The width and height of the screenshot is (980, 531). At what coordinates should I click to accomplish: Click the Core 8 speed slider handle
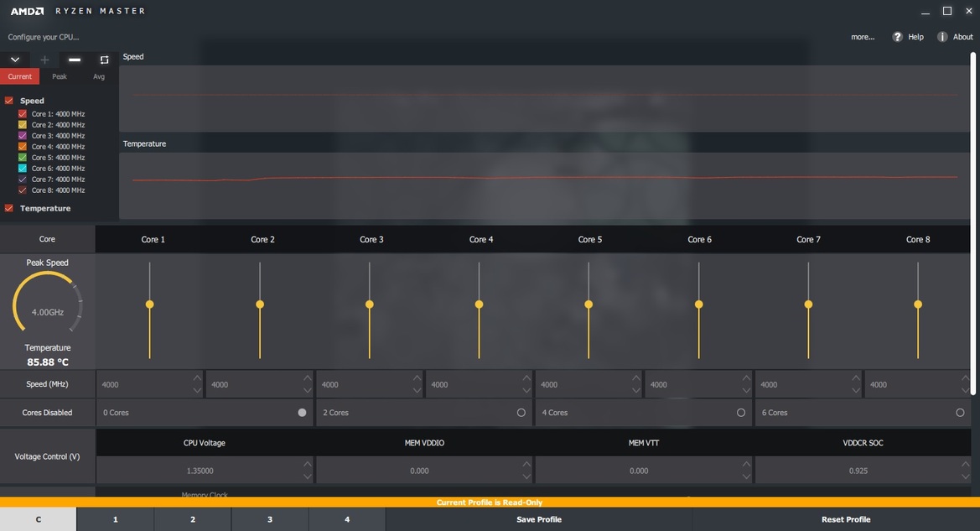click(x=917, y=305)
